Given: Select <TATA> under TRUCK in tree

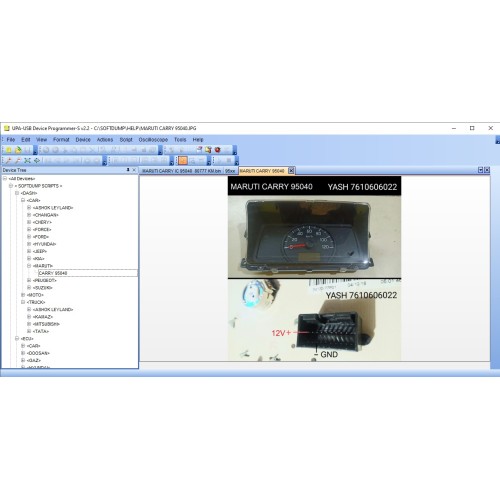Looking at the screenshot, I should (x=41, y=331).
